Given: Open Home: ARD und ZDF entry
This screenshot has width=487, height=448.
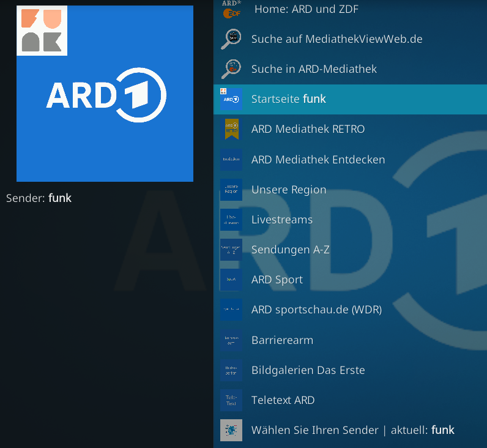Looking at the screenshot, I should [x=307, y=9].
